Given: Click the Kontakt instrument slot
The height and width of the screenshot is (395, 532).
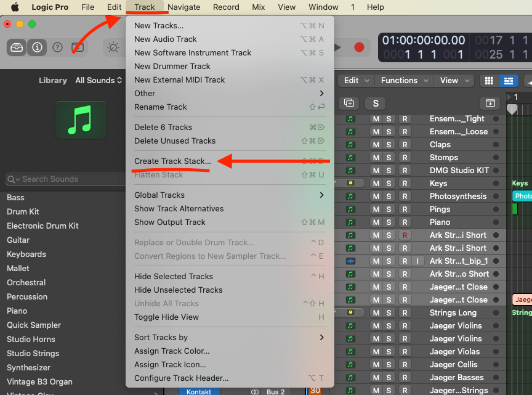Looking at the screenshot, I should click(199, 391).
